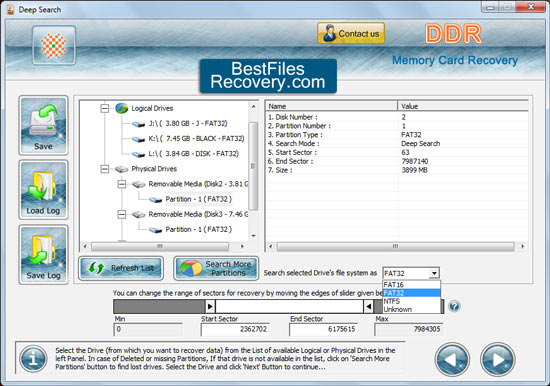Viewport: 550px width, 386px height.
Task: Click the Disk Number row
Action: [x=397, y=117]
